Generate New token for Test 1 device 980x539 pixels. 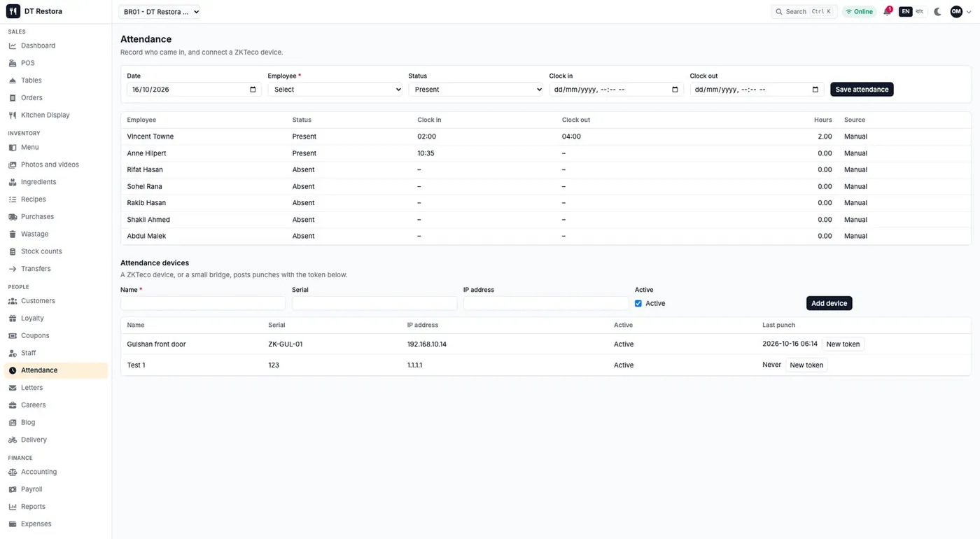click(x=806, y=365)
